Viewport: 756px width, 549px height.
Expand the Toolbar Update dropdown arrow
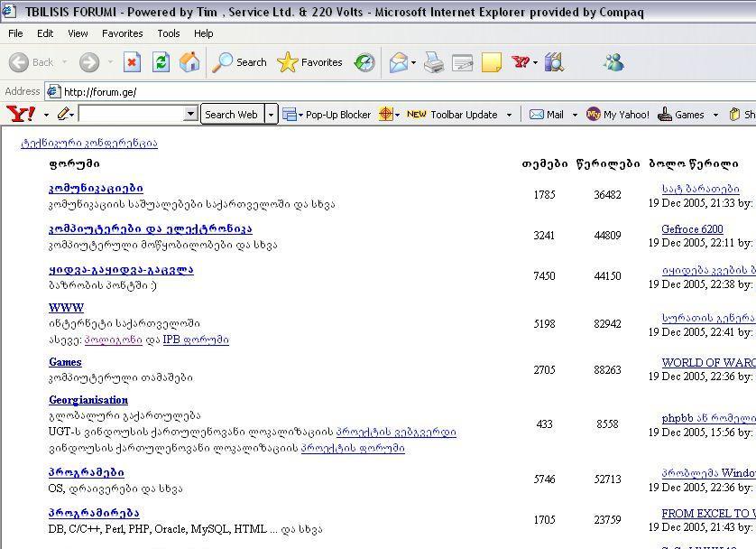[509, 115]
